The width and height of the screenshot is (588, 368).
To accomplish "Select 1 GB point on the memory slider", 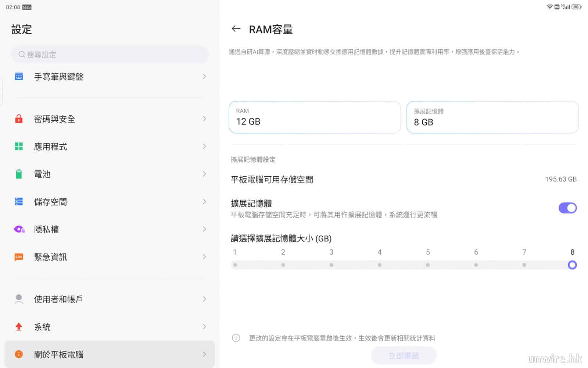I will point(235,265).
